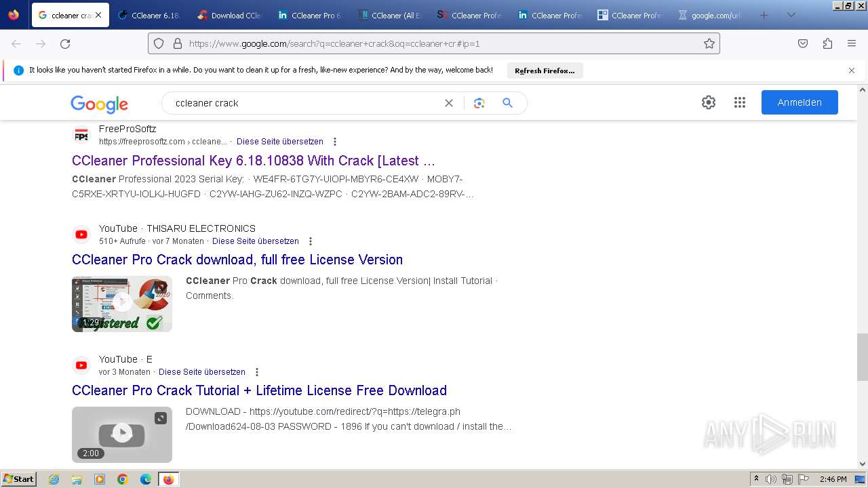The height and width of the screenshot is (488, 868).
Task: Close the ccleaner crack search tab
Action: (98, 15)
